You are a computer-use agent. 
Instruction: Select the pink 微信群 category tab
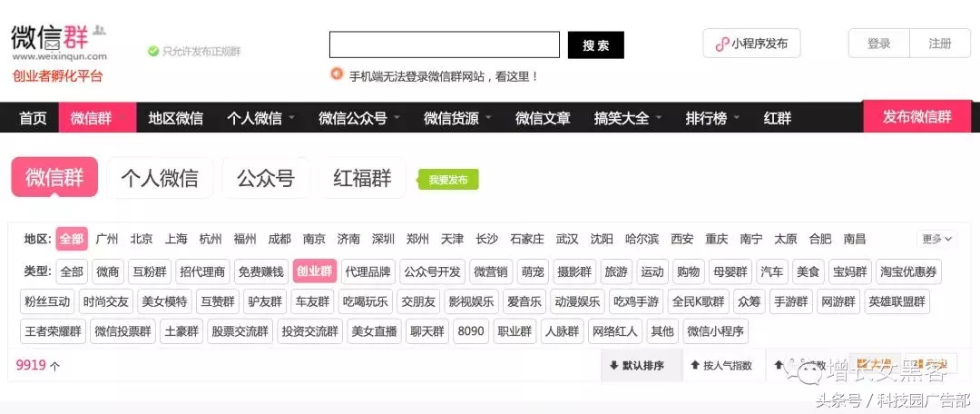coord(54,178)
